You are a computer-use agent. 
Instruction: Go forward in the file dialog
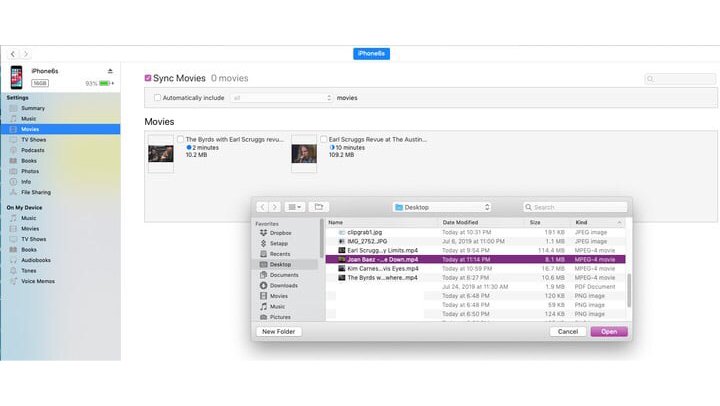tap(275, 207)
